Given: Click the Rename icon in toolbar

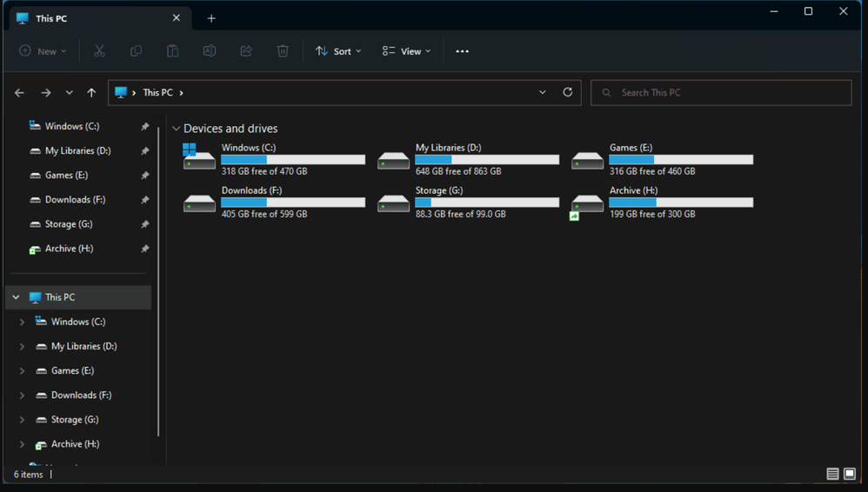Looking at the screenshot, I should (210, 51).
